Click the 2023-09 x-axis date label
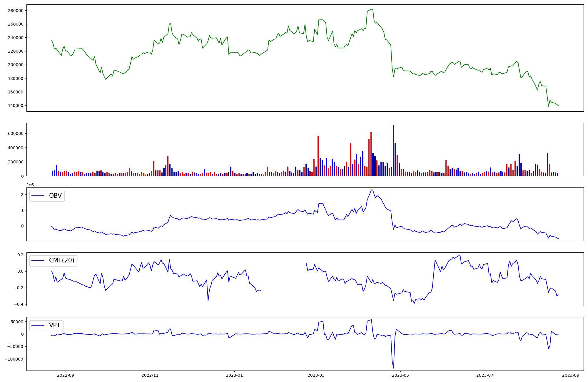The height and width of the screenshot is (382, 588). 571,375
